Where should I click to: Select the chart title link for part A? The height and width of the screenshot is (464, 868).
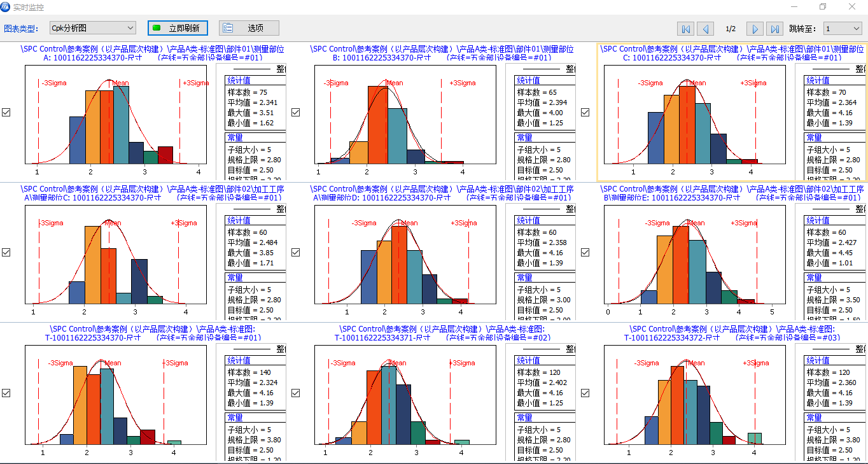(x=153, y=53)
